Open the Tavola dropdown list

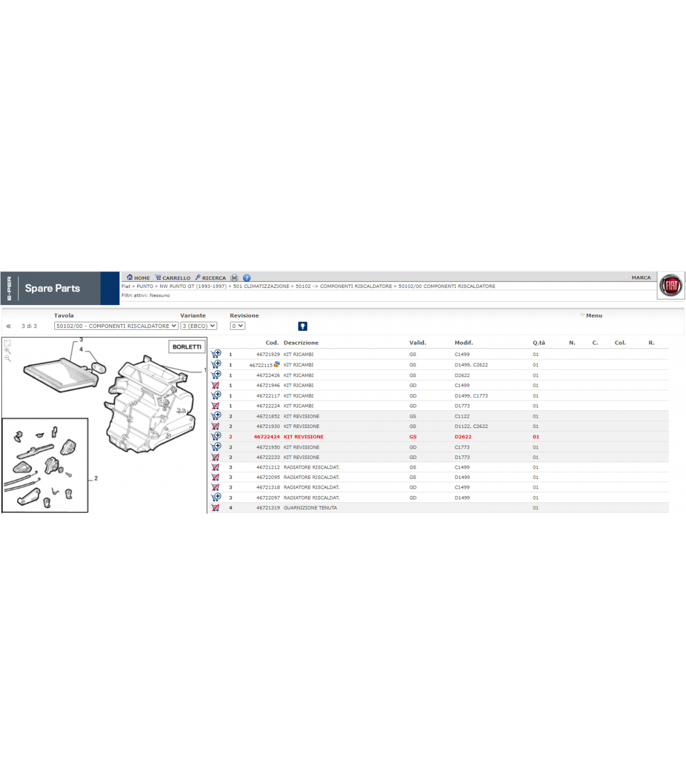click(x=116, y=326)
